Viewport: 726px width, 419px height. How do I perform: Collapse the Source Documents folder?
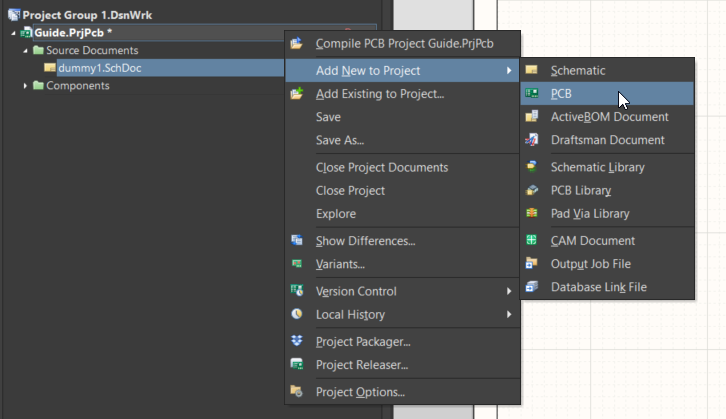tap(25, 50)
